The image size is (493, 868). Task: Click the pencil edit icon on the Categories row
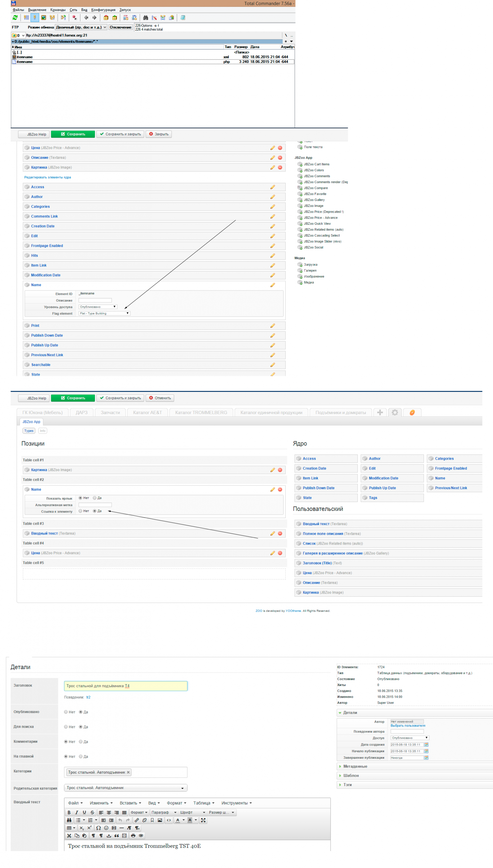click(273, 206)
